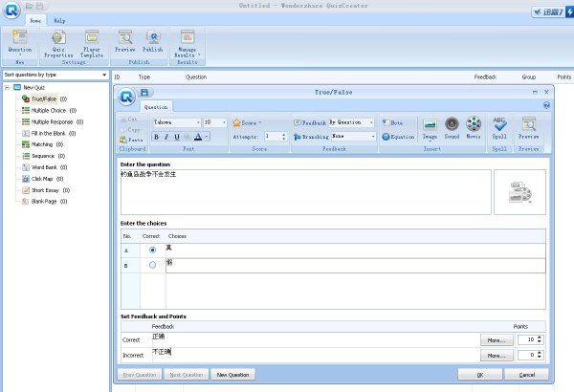Click the QuizCreator application logo button
This screenshot has width=574, height=392.
click(x=11, y=11)
